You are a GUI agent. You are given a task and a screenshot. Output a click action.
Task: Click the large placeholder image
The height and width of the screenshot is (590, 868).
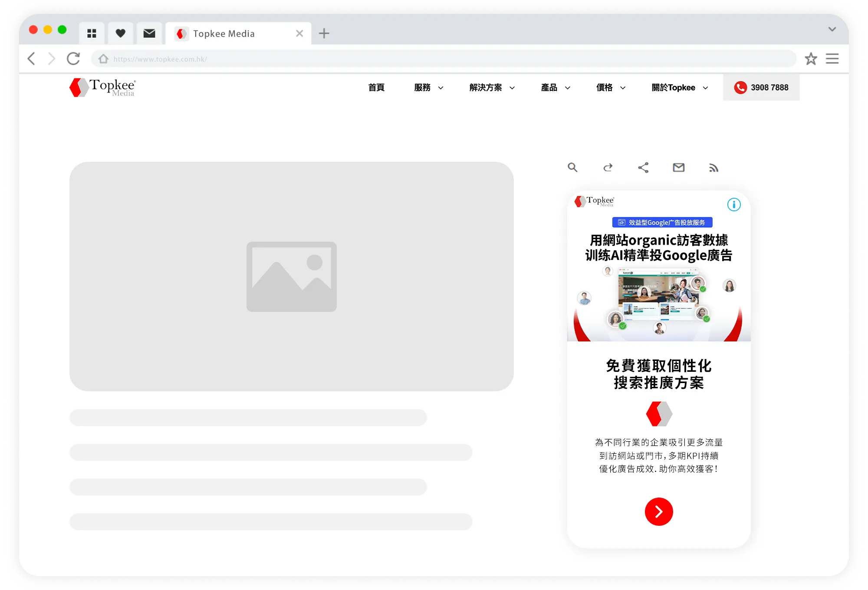click(x=291, y=276)
